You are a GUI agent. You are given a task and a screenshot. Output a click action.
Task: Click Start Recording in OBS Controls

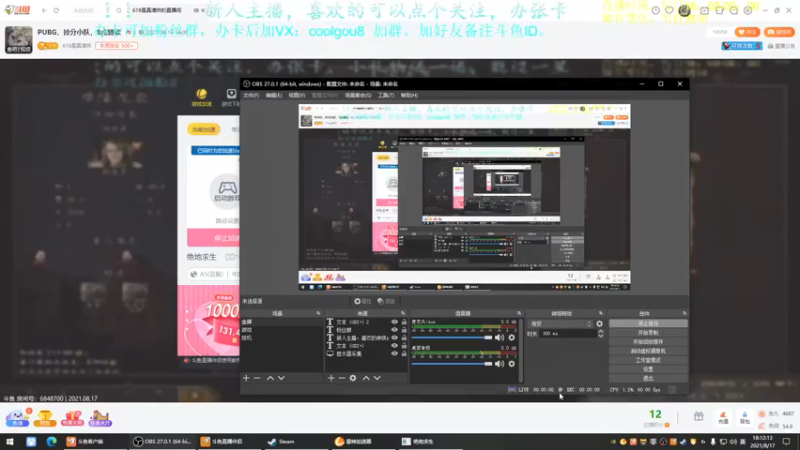click(x=648, y=333)
